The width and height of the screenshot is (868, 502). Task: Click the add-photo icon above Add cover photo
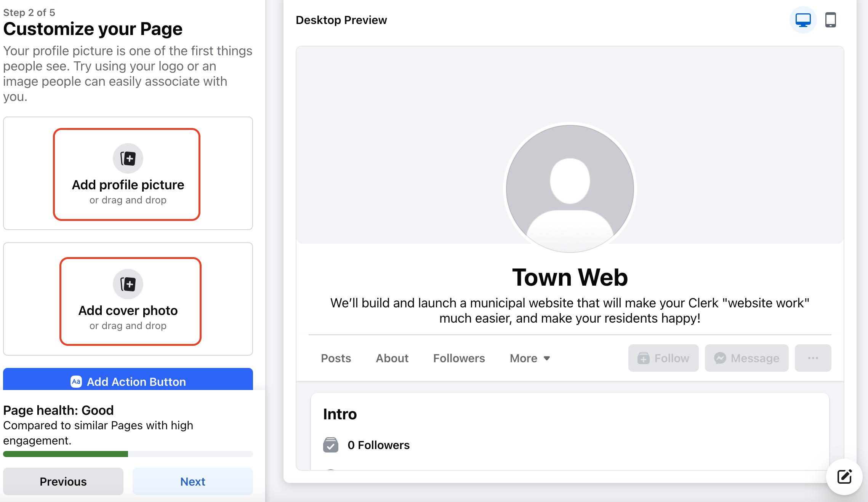pyautogui.click(x=128, y=284)
